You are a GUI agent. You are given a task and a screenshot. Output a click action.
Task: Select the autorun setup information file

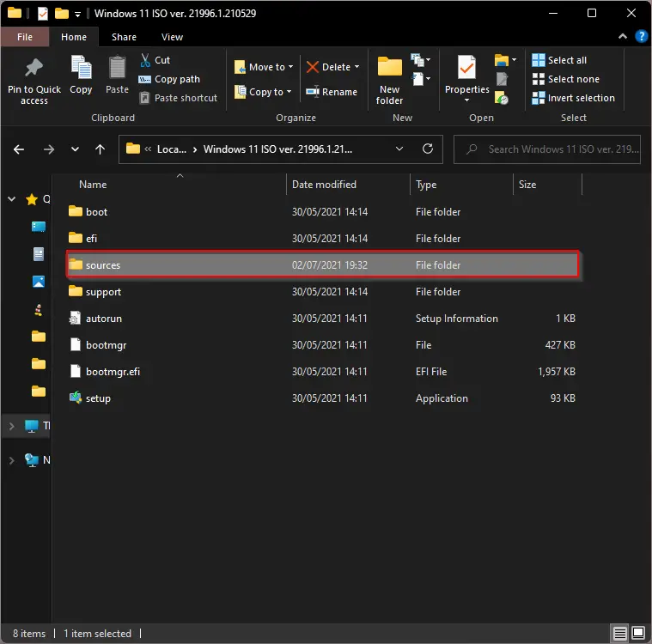point(323,319)
